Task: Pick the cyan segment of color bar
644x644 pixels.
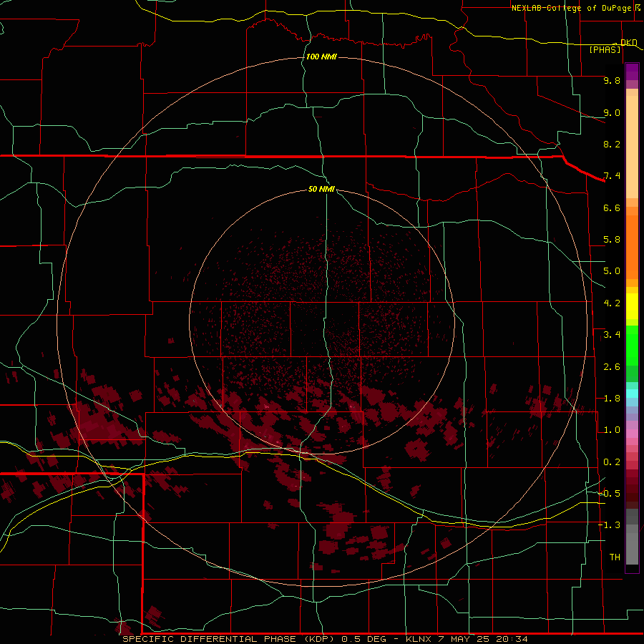Action: pos(632,393)
